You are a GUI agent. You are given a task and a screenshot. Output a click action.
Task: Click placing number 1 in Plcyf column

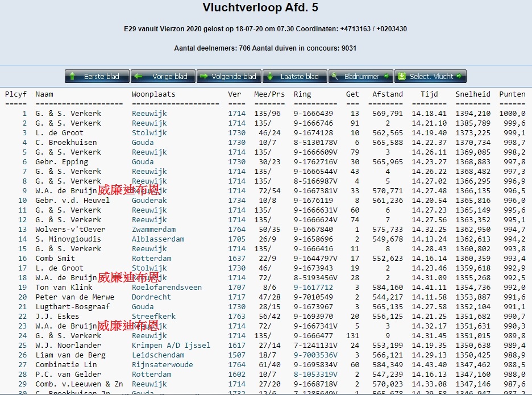click(24, 113)
